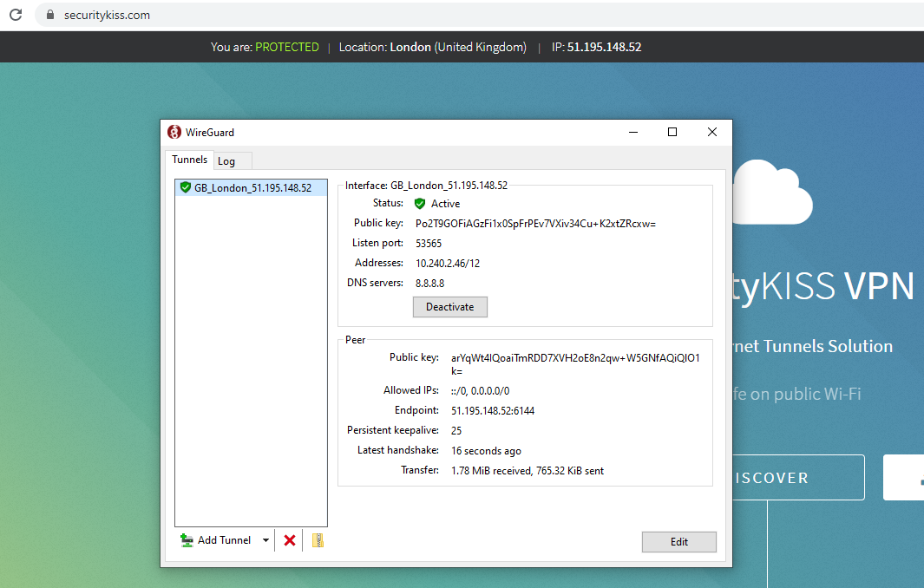Click the WireGuard logo in the title bar
924x588 pixels.
[x=174, y=132]
